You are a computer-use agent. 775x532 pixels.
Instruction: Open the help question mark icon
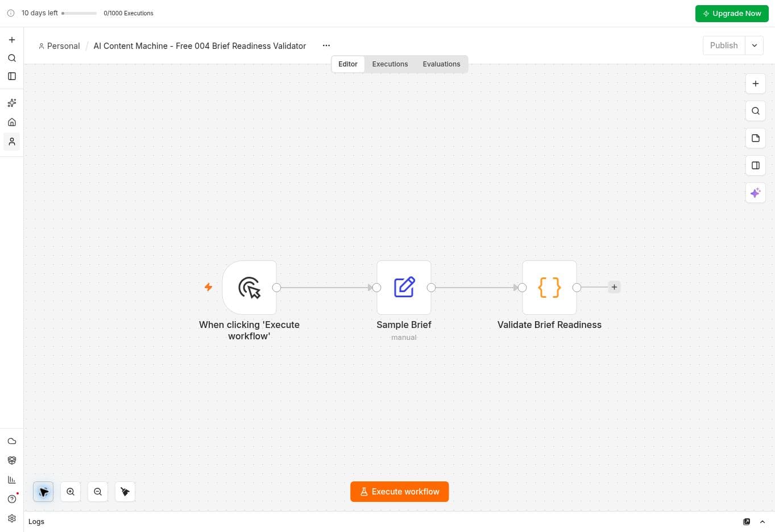click(x=12, y=499)
